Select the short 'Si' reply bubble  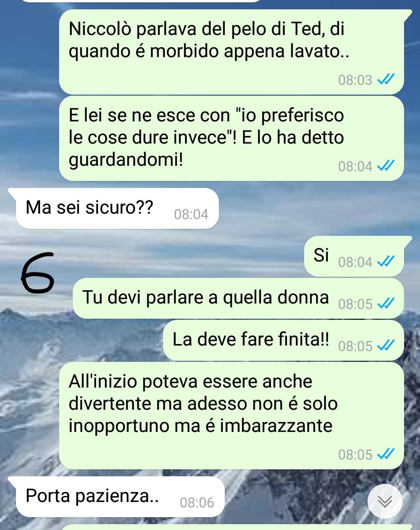pos(354,256)
